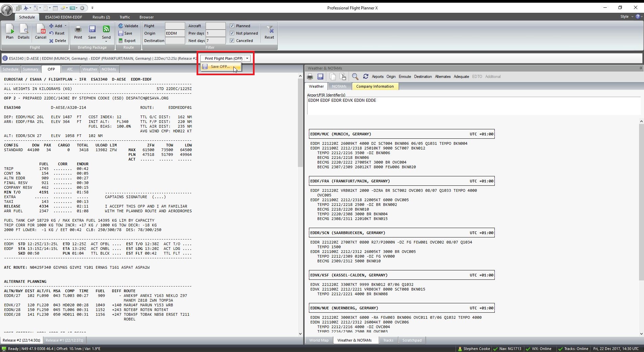The image size is (644, 352).
Task: Click Print in Briefing Package group
Action: coord(78,32)
